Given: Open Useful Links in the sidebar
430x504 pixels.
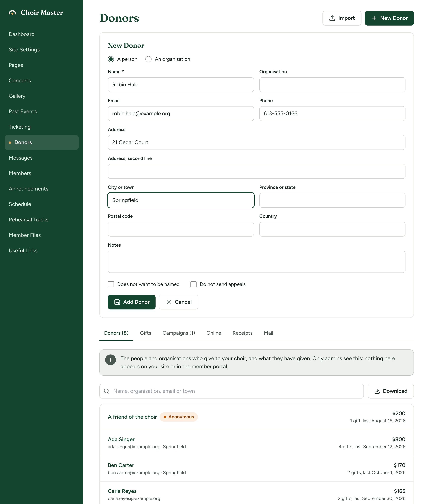Looking at the screenshot, I should (42, 250).
